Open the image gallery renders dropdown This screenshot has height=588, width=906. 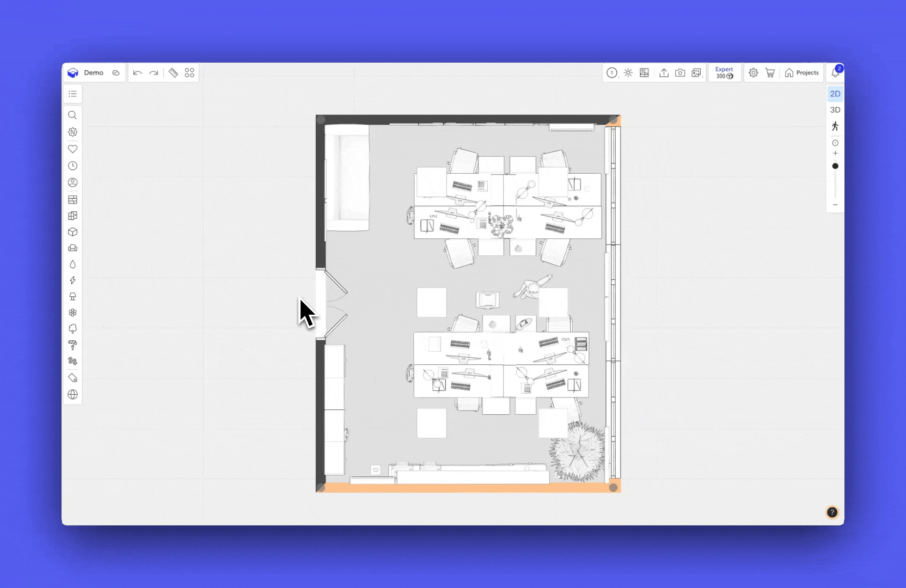(x=697, y=73)
